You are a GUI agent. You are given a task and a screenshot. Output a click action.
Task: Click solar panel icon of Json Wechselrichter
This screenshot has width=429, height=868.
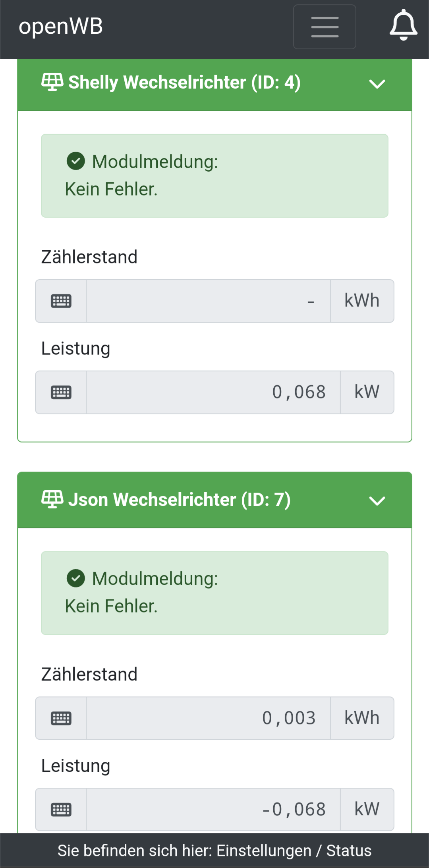52,499
